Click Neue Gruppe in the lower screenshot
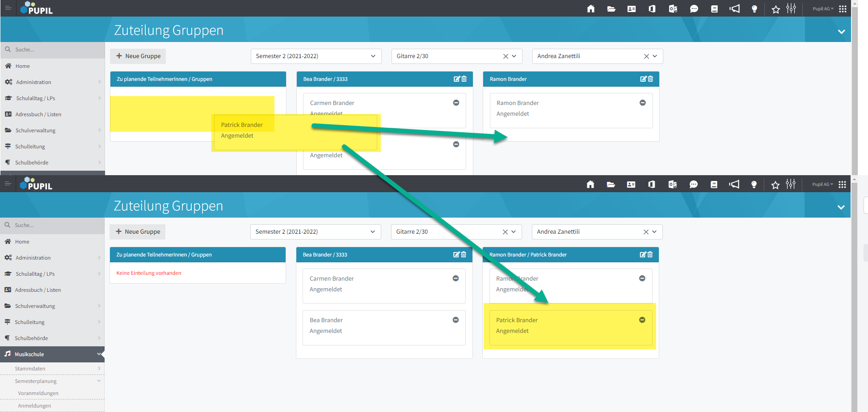868x412 pixels. (x=138, y=232)
